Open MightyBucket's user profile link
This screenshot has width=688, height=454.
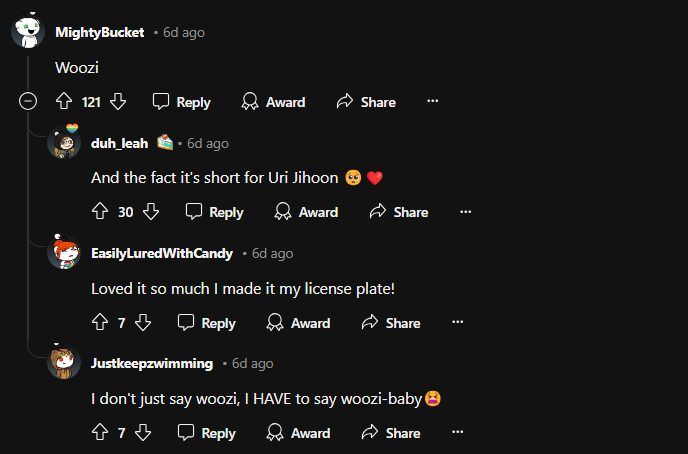tap(99, 32)
